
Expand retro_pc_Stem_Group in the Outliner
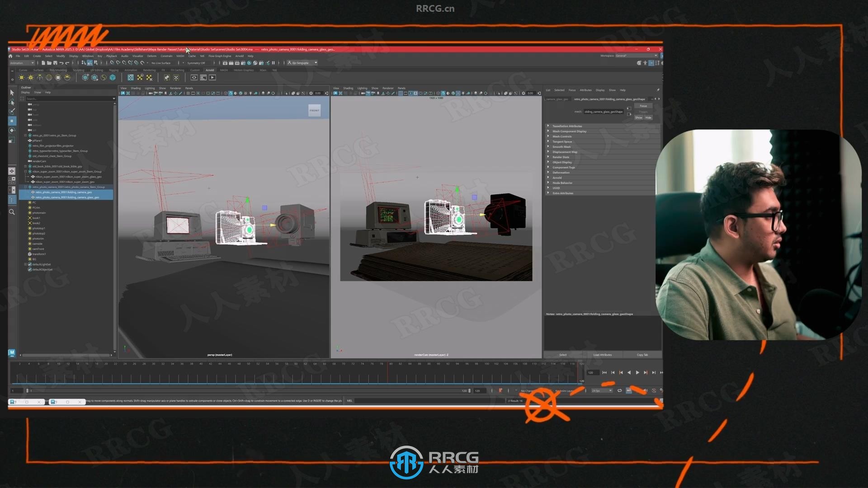(25, 136)
